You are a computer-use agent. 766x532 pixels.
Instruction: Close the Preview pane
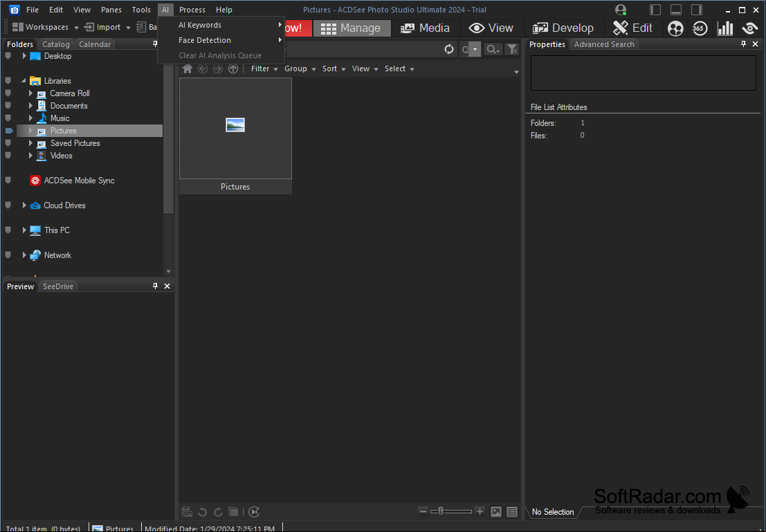167,286
